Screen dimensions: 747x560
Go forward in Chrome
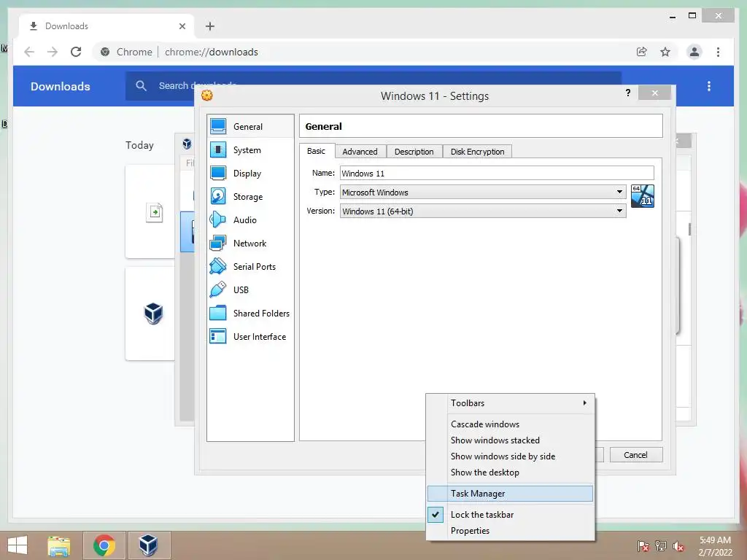53,52
